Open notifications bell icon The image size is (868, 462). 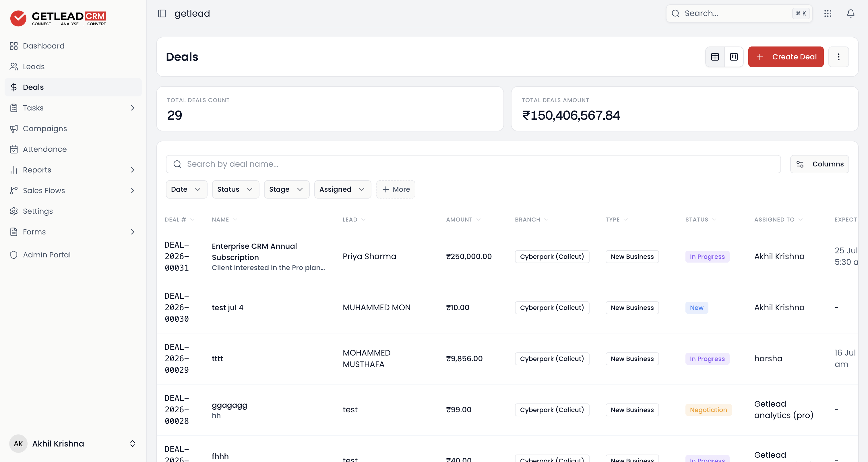coord(850,13)
